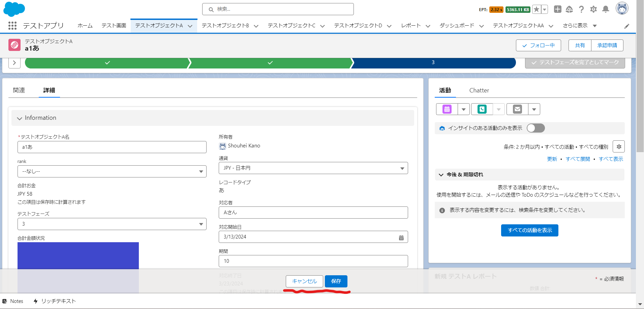The width and height of the screenshot is (644, 309).
Task: Open the activity filter settings gear
Action: [619, 147]
